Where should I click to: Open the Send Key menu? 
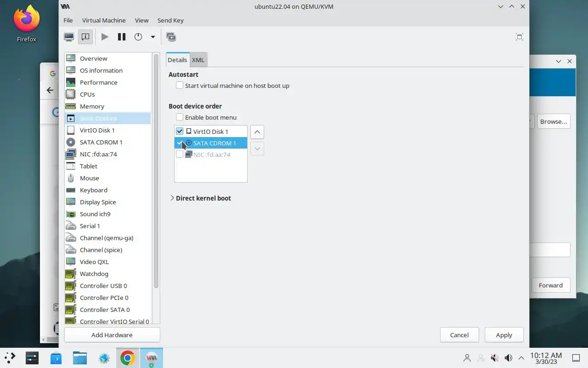(170, 20)
